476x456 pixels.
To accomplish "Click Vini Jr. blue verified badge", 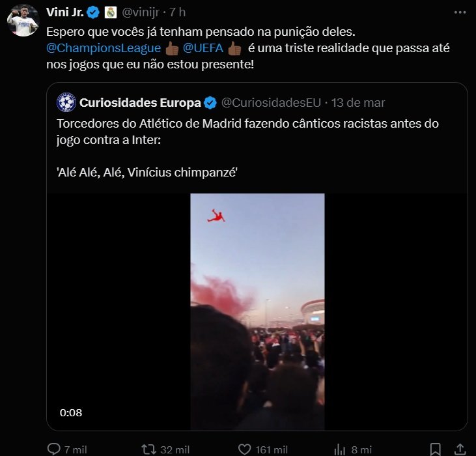I will coord(94,12).
